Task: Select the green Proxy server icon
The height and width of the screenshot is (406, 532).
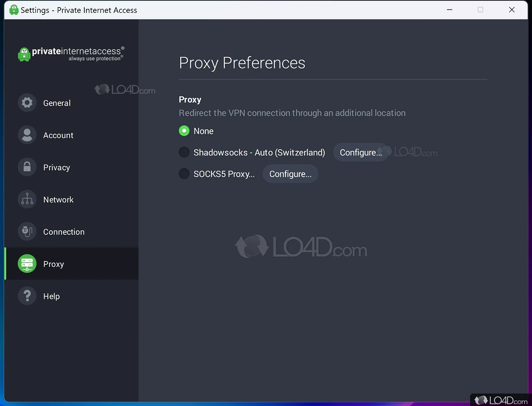Action: coord(27,264)
